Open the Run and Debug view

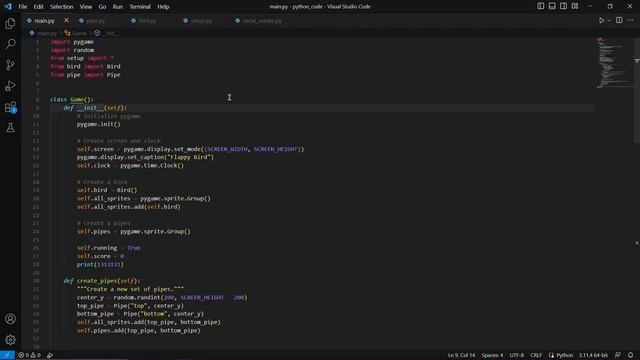pyautogui.click(x=10, y=86)
